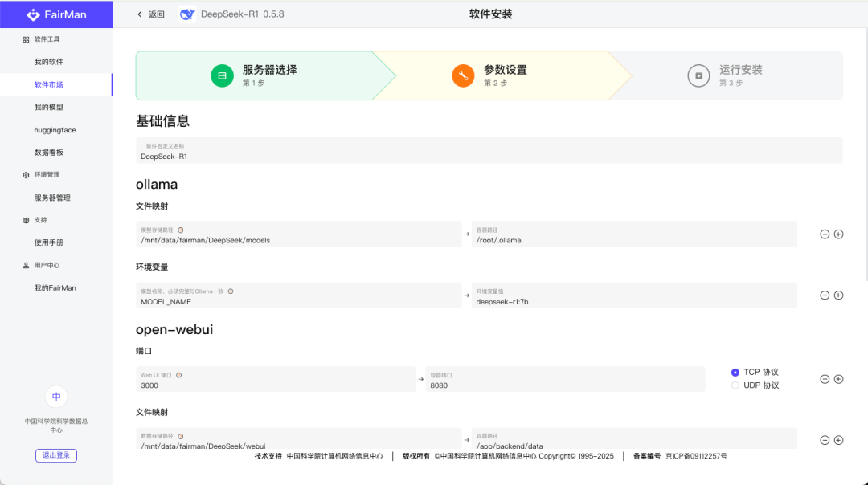Click the 运行安装 step title

tap(741, 70)
